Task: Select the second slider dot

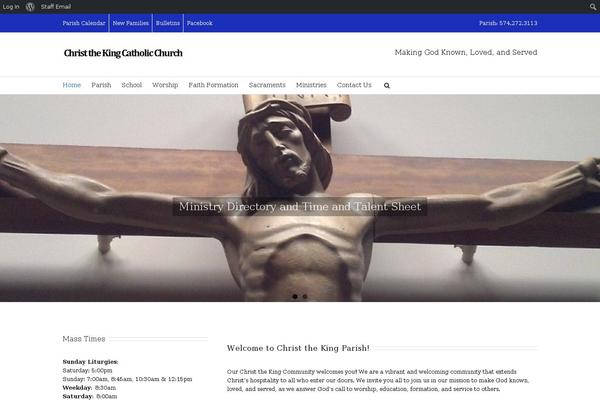Action: (305, 296)
